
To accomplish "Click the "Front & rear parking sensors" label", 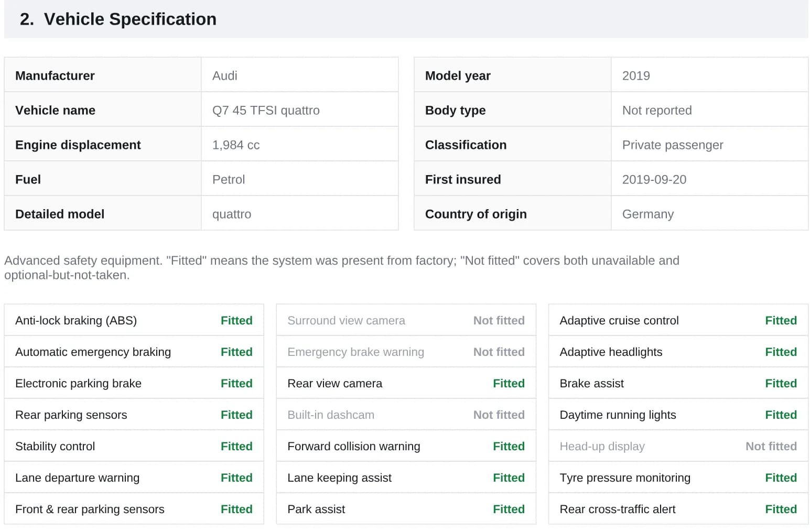I will point(90,509).
